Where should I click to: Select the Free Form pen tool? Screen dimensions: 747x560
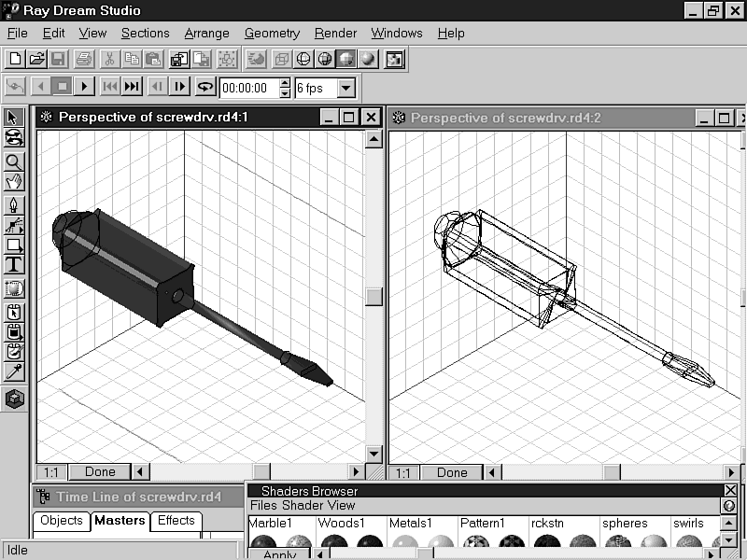(14, 203)
